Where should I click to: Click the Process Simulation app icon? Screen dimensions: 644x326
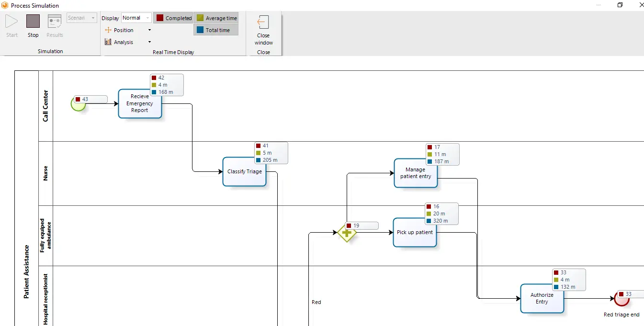5,5
